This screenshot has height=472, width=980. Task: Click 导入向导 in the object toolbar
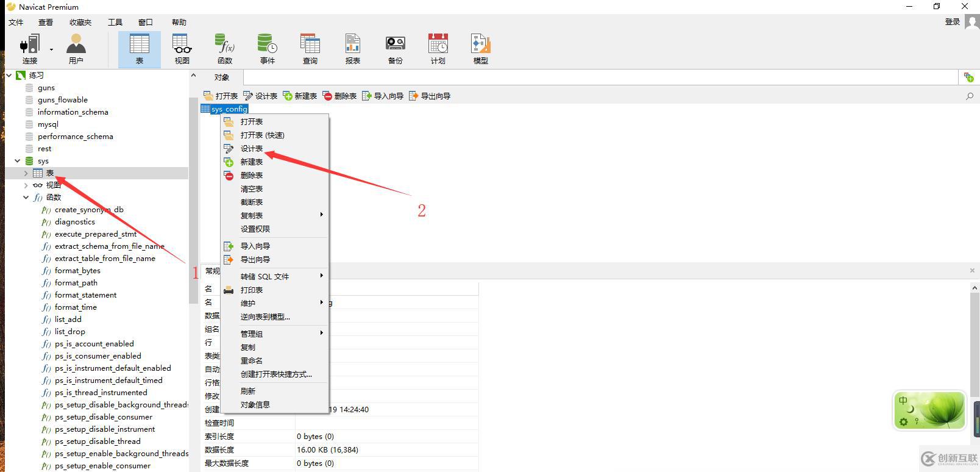point(383,96)
